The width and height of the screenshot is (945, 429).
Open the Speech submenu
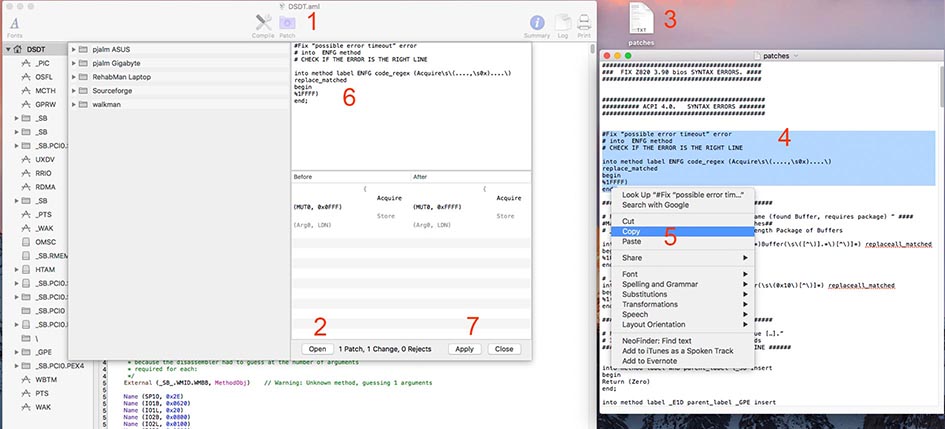coord(682,315)
